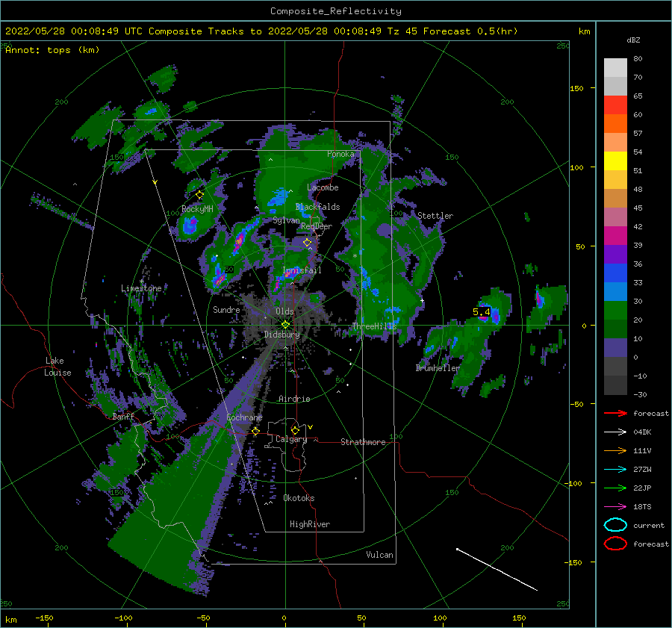Select yellow diamond marker above Calgary label

pyautogui.click(x=295, y=430)
